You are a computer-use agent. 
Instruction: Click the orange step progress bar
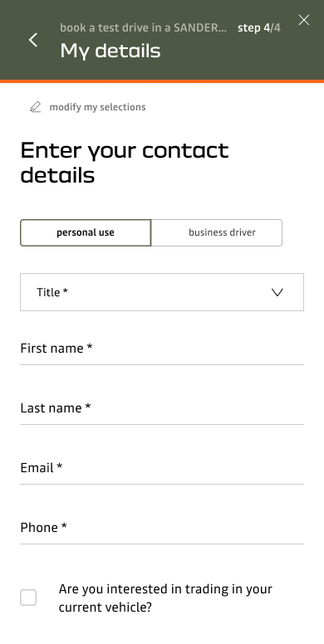click(162, 81)
